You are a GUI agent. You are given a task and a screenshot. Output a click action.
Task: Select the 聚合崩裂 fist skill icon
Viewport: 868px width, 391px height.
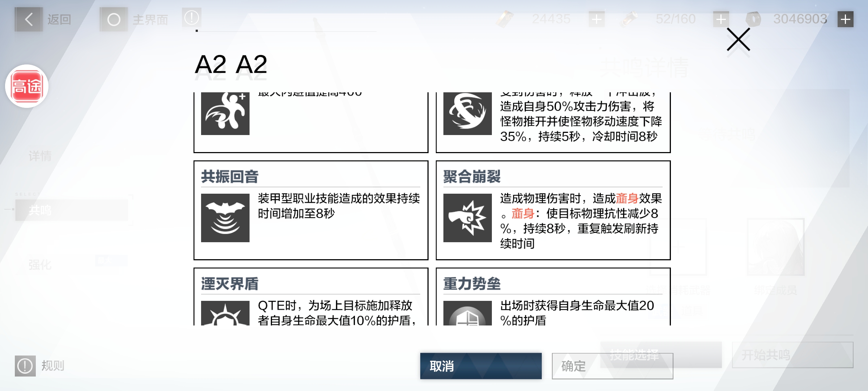[x=468, y=218]
